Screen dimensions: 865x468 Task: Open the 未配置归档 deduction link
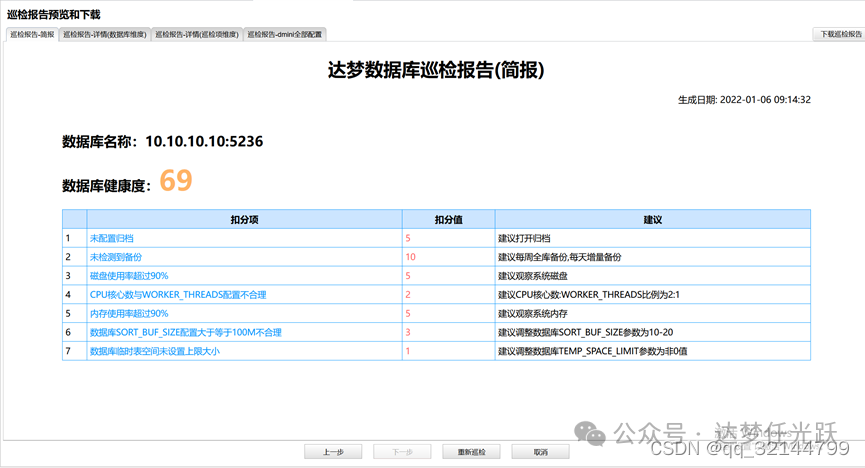(x=111, y=238)
